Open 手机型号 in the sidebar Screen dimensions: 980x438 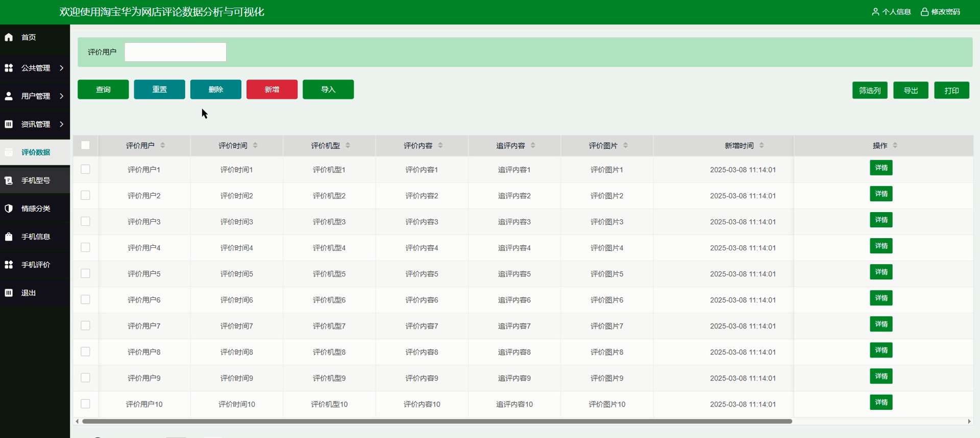(x=35, y=181)
